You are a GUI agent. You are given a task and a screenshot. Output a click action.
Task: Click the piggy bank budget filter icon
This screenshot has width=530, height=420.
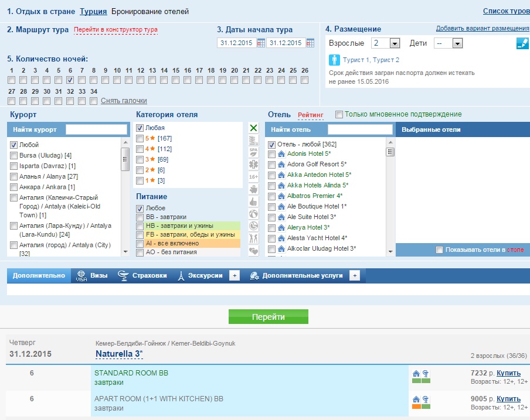click(x=253, y=189)
